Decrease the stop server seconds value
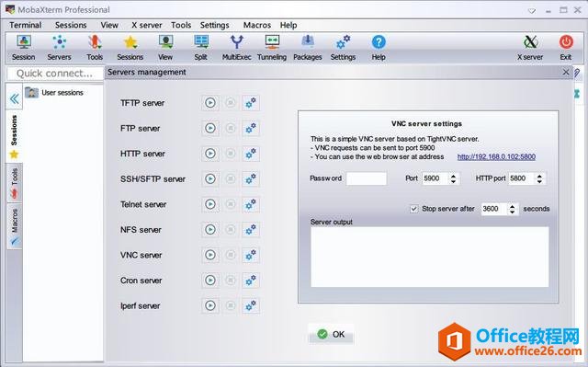 (x=513, y=212)
